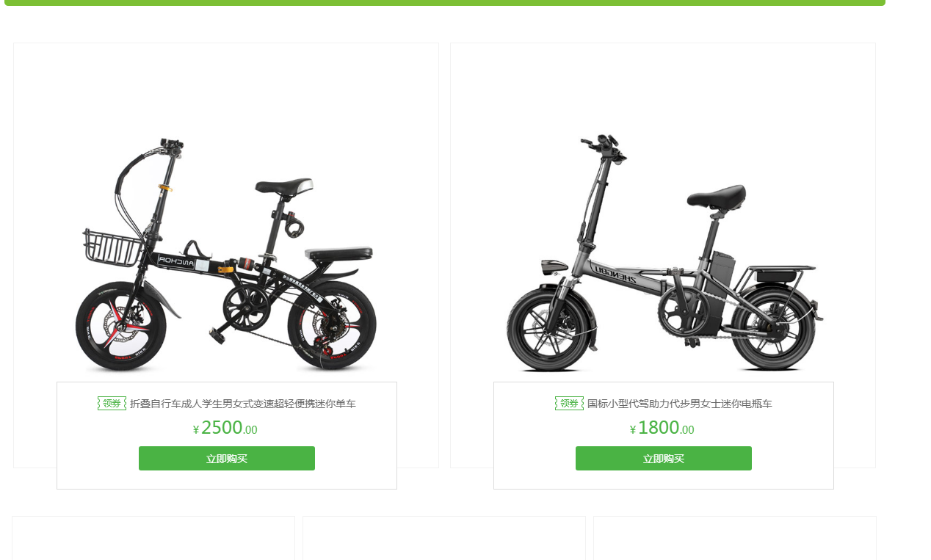
Task: Click 立即购买 under the 1800 electric bike
Action: click(664, 459)
